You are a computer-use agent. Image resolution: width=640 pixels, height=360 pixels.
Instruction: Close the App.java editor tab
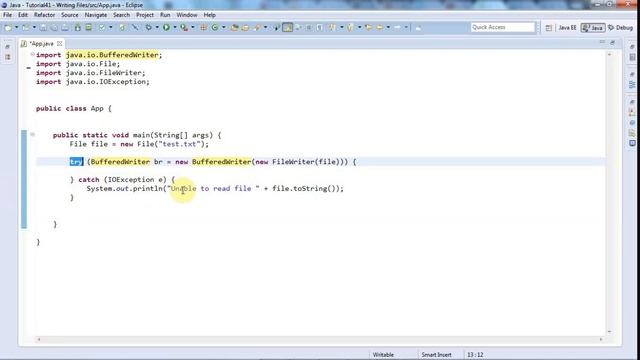tap(60, 43)
